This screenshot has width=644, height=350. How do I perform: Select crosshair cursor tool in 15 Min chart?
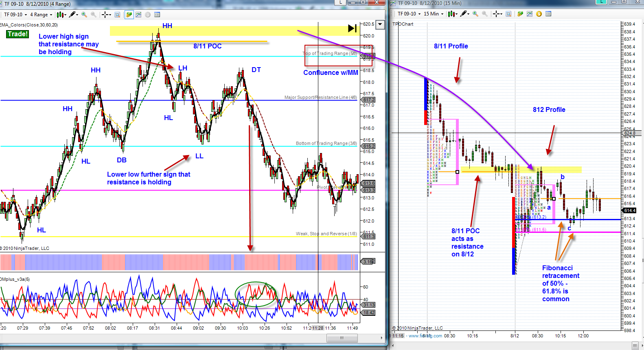point(496,14)
